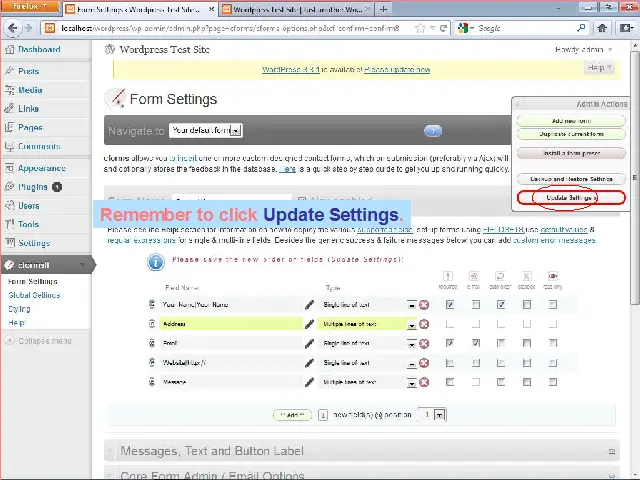Click Backup and Restore Settings button
640x480 pixels.
(571, 179)
